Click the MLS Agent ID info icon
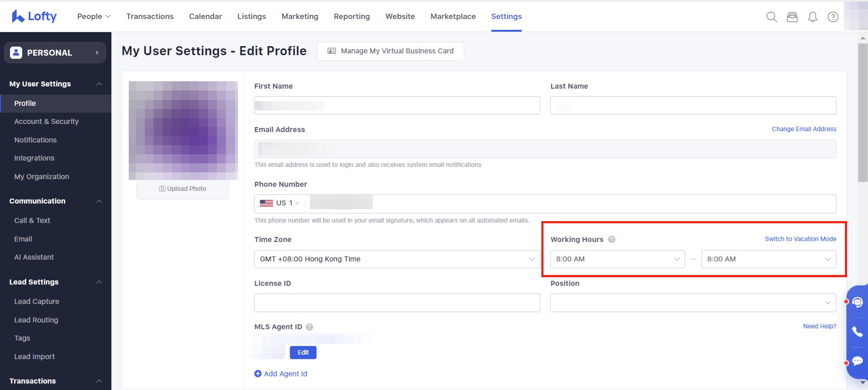 tap(309, 327)
